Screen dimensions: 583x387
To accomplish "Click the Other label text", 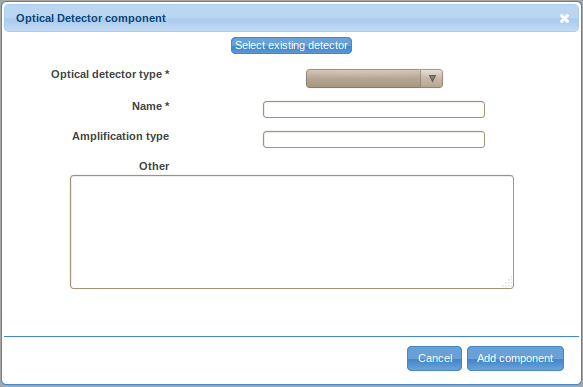I will click(154, 166).
